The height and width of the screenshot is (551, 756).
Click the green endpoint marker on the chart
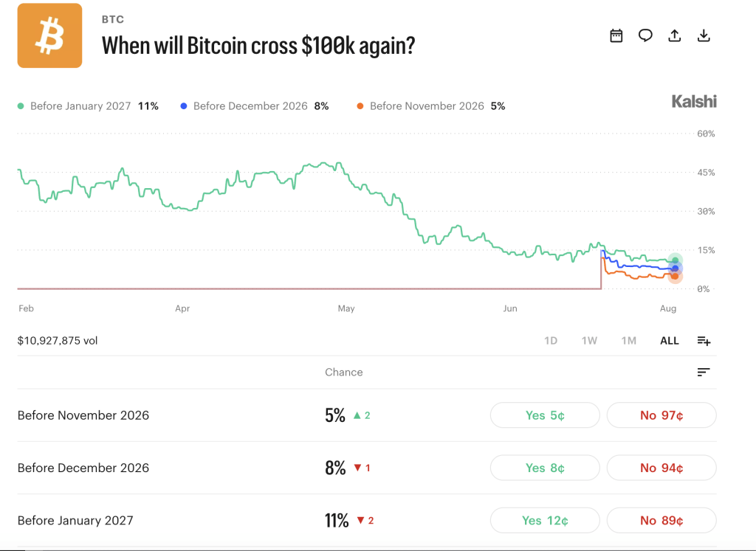pos(676,260)
